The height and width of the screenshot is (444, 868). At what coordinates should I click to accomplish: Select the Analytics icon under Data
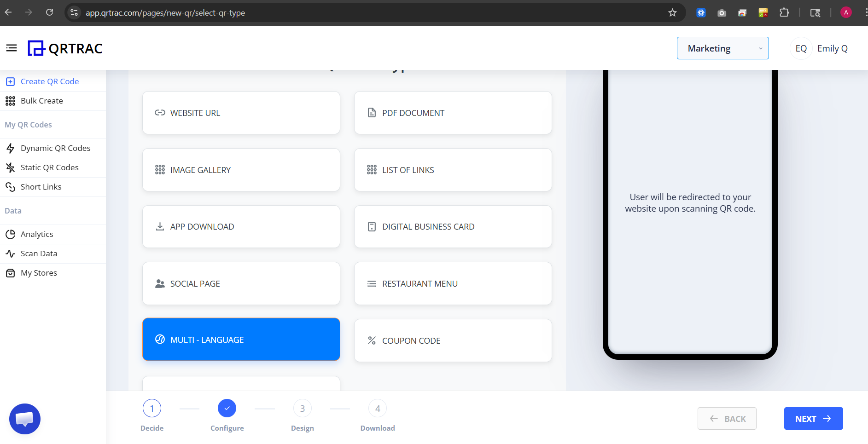coord(11,234)
